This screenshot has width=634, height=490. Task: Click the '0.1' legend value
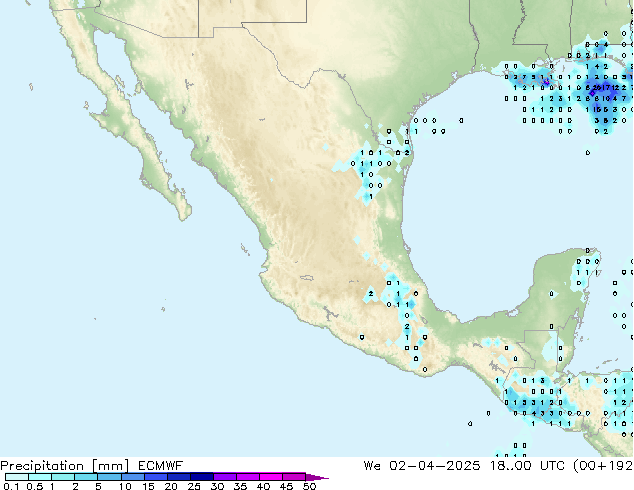coord(11,486)
